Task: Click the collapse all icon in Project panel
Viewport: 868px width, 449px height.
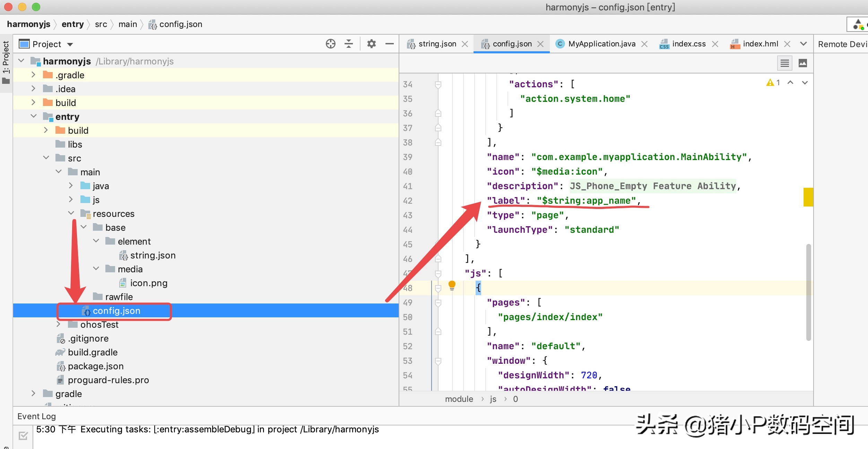Action: tap(349, 44)
